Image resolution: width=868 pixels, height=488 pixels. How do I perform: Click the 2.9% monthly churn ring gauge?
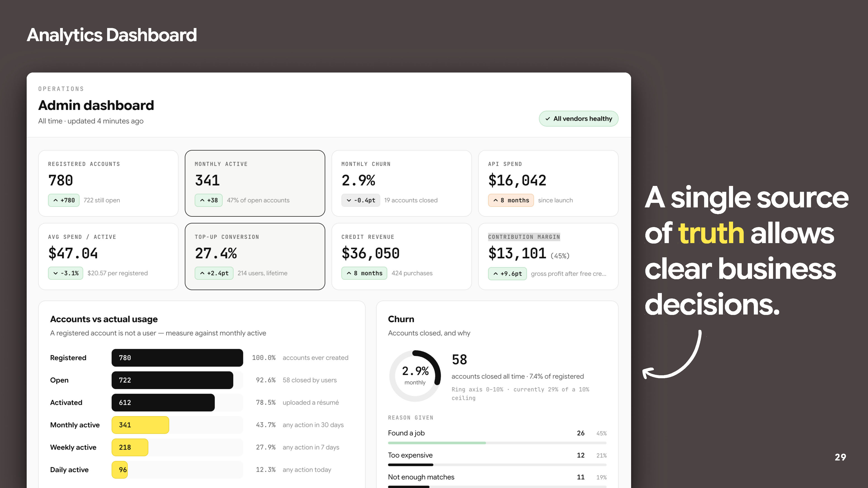[415, 376]
